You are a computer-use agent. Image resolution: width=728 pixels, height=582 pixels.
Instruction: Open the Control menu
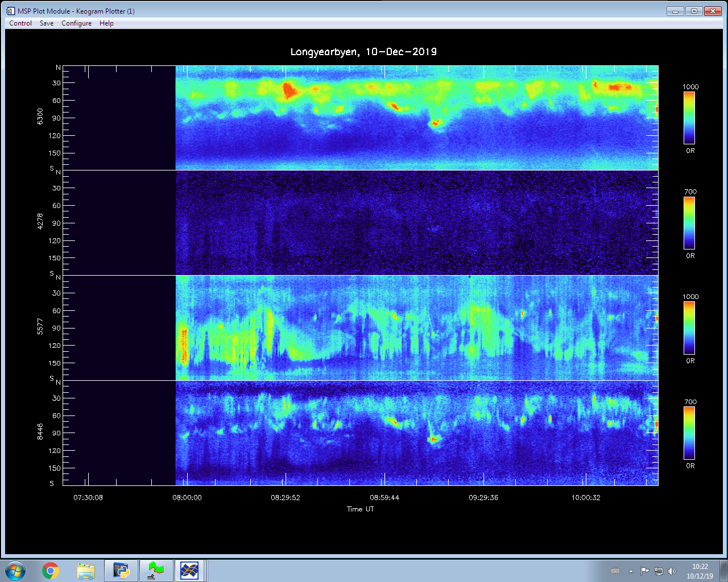tap(20, 23)
